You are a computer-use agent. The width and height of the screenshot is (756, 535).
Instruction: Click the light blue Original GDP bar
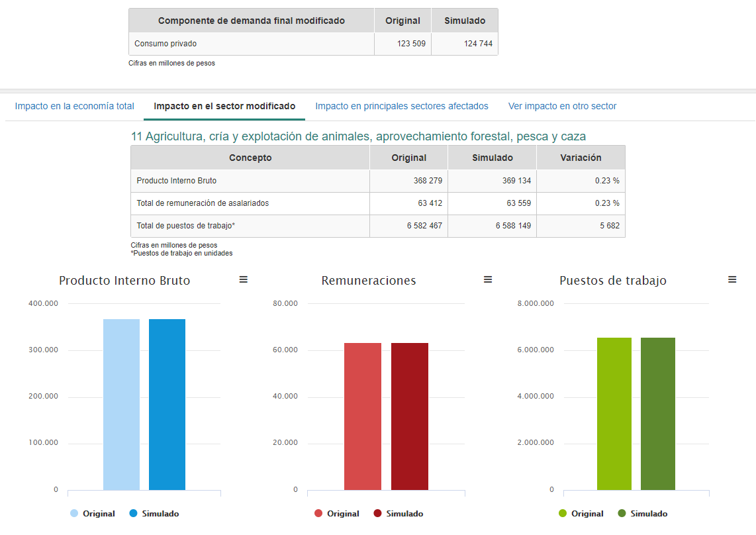click(121, 404)
